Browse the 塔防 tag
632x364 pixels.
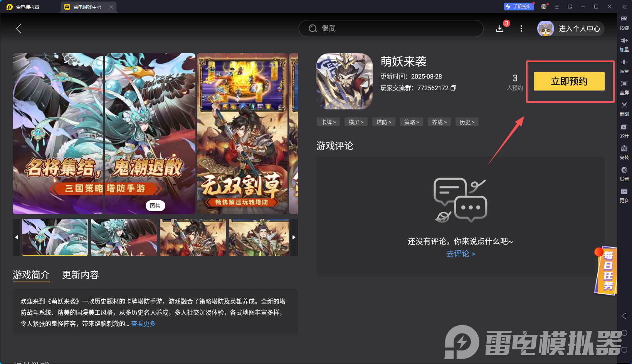point(384,122)
